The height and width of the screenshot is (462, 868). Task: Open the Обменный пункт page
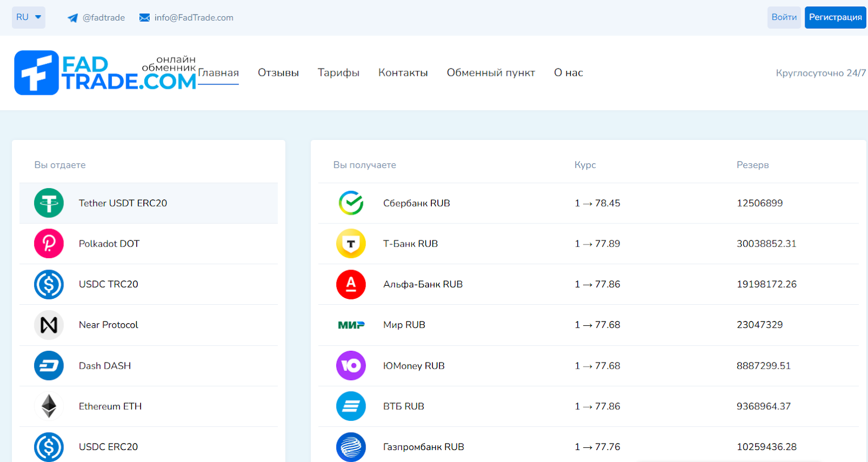[x=491, y=73]
